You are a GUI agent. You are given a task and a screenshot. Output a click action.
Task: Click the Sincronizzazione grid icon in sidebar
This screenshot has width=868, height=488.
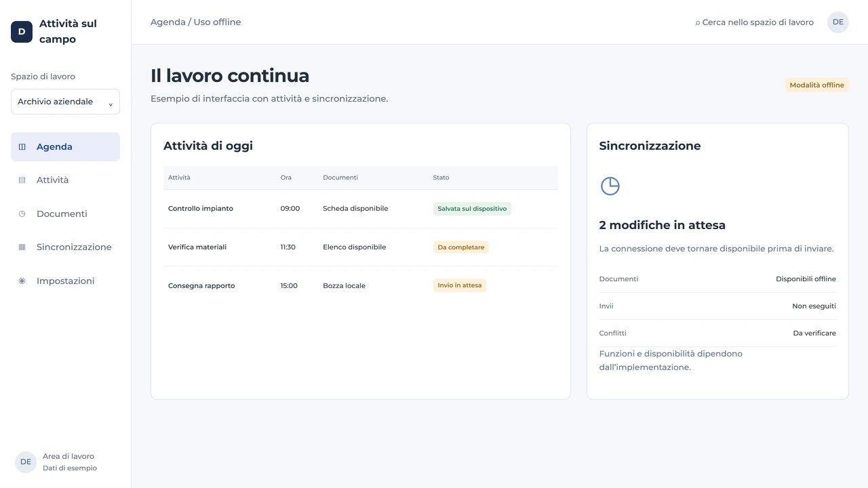coord(22,247)
